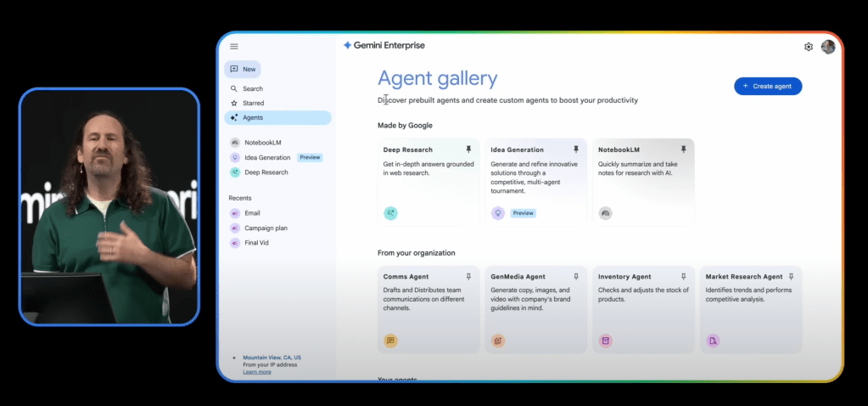Click the Create agent button

(767, 86)
